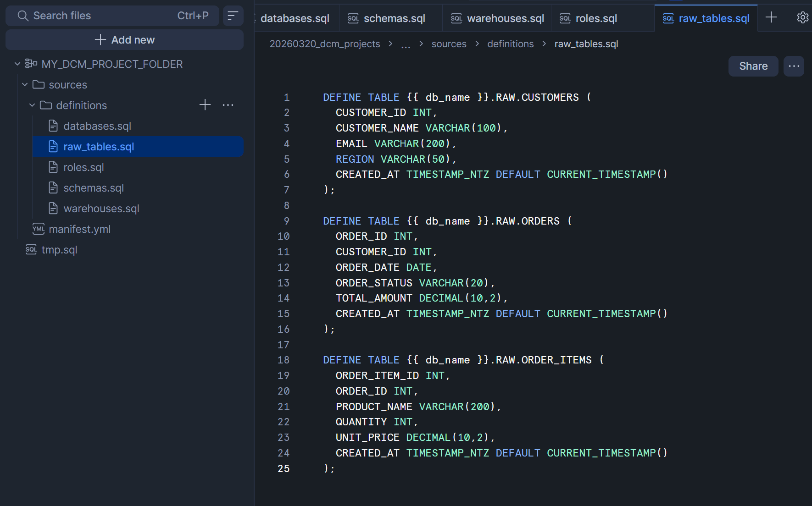Open the editor more actions ellipsis button
Screen dimensions: 812x506
(x=794, y=66)
